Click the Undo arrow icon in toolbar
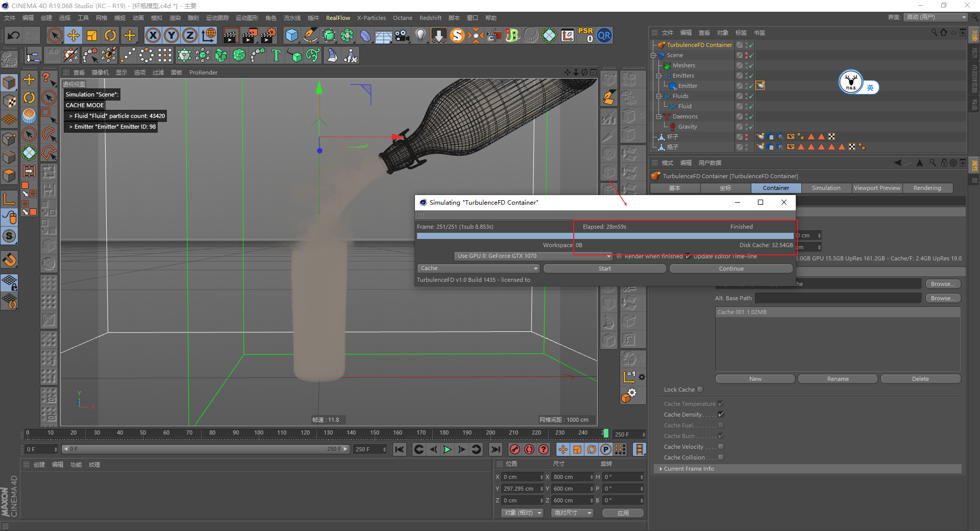The height and width of the screenshot is (531, 980). click(x=14, y=36)
